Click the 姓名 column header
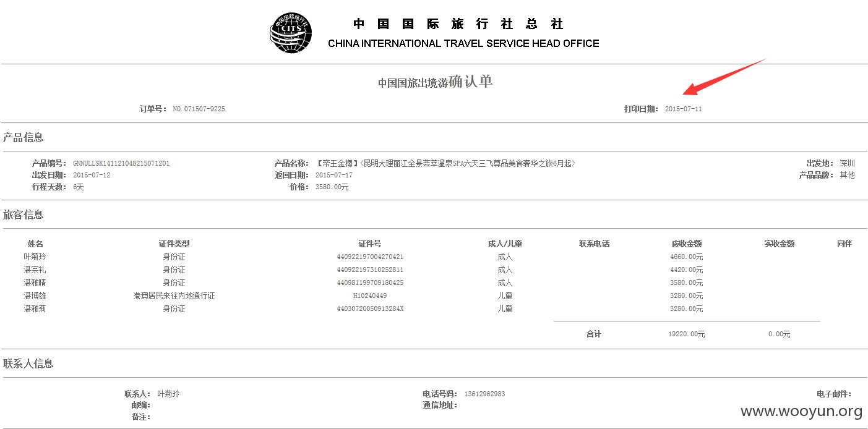868x429 pixels. [35, 244]
